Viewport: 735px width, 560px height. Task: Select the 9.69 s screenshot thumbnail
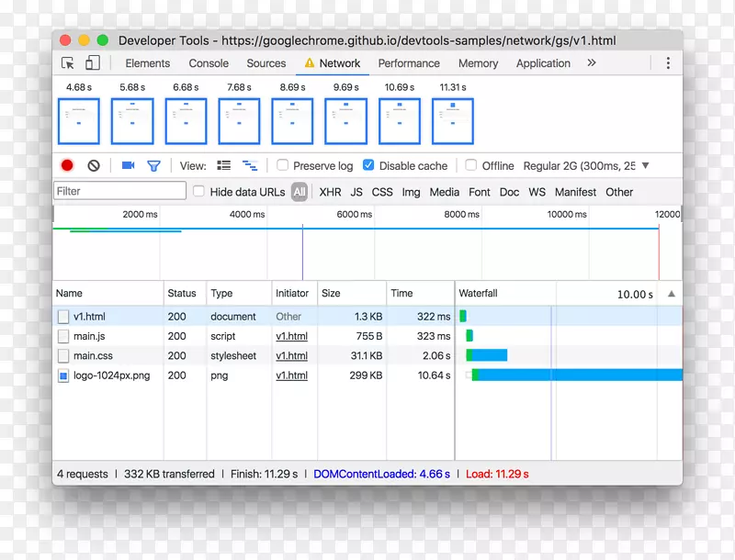point(346,121)
